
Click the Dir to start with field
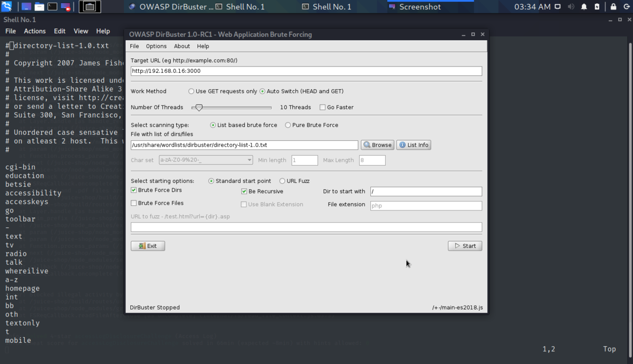tap(426, 191)
